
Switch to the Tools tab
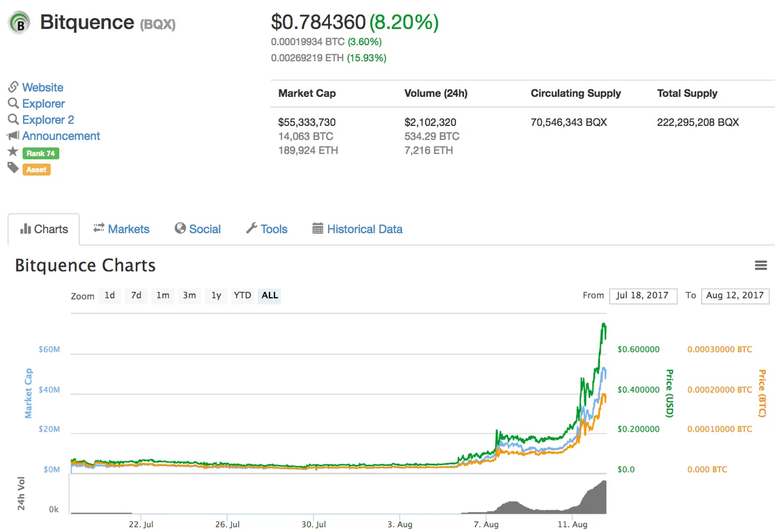pyautogui.click(x=266, y=229)
